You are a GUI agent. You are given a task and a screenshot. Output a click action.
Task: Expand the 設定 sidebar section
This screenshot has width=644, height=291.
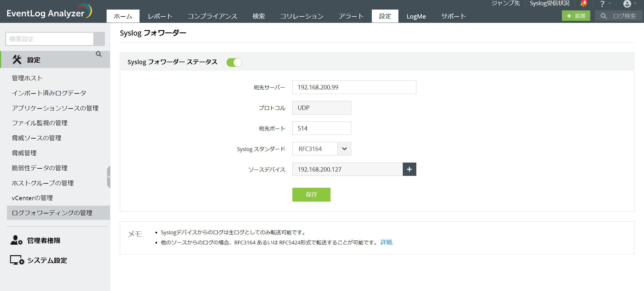(x=55, y=60)
